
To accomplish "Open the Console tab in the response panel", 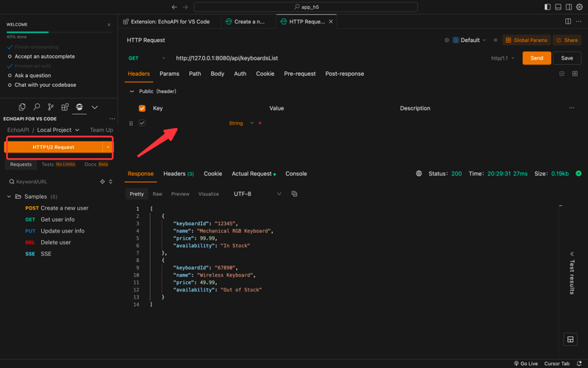I will pyautogui.click(x=296, y=174).
